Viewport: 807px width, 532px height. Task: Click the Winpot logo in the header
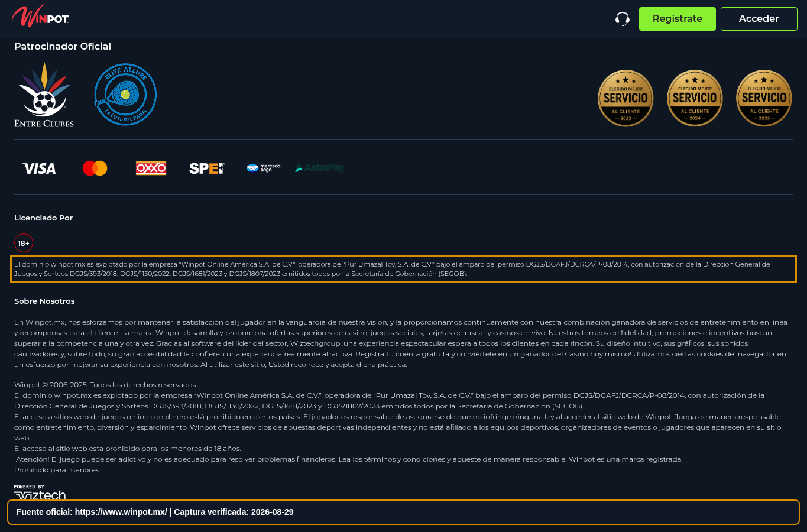click(x=40, y=17)
